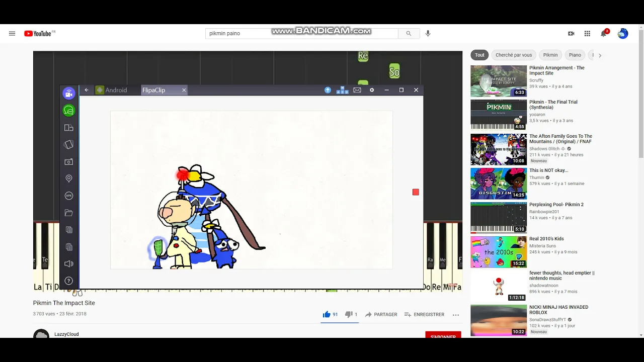Open 'fewer thoughts, head emptier' video thumbnail
644x362 pixels.
pos(499,286)
